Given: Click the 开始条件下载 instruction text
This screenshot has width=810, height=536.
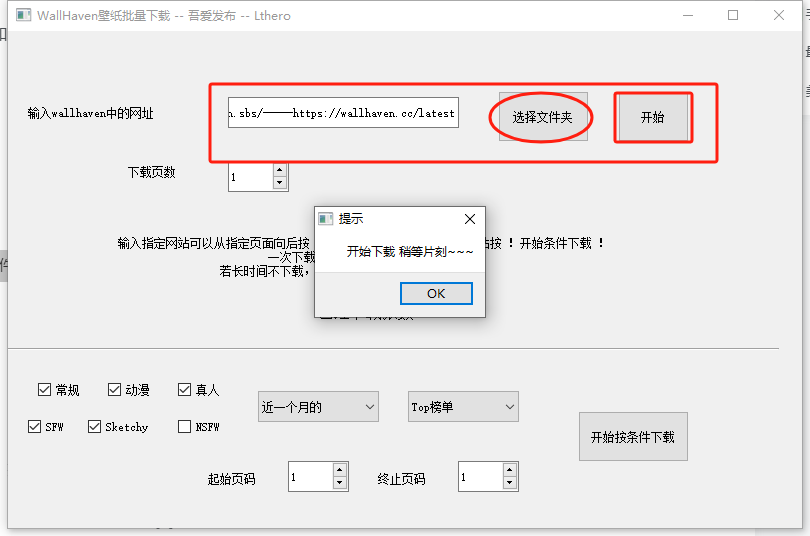Looking at the screenshot, I should (x=555, y=243).
